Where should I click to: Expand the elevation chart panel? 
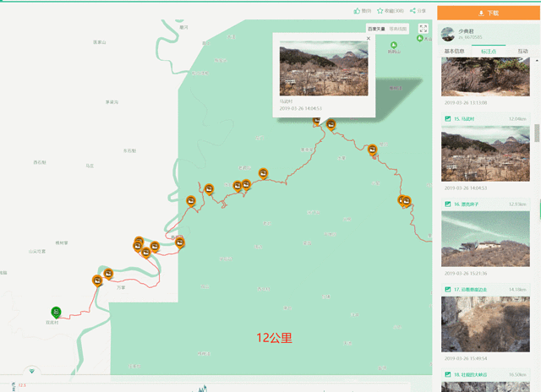32,371
